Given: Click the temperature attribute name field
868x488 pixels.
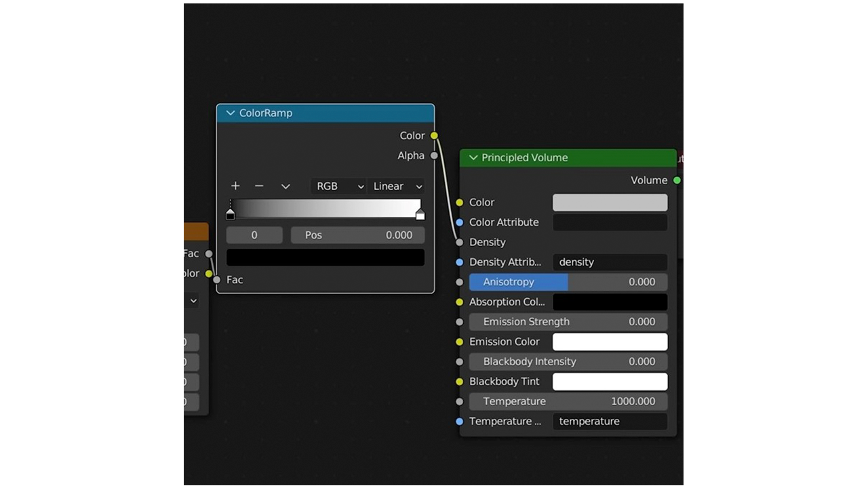Looking at the screenshot, I should 610,422.
